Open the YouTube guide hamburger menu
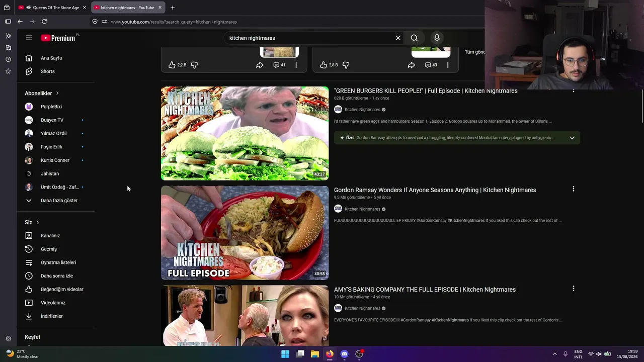The height and width of the screenshot is (362, 644). [29, 38]
